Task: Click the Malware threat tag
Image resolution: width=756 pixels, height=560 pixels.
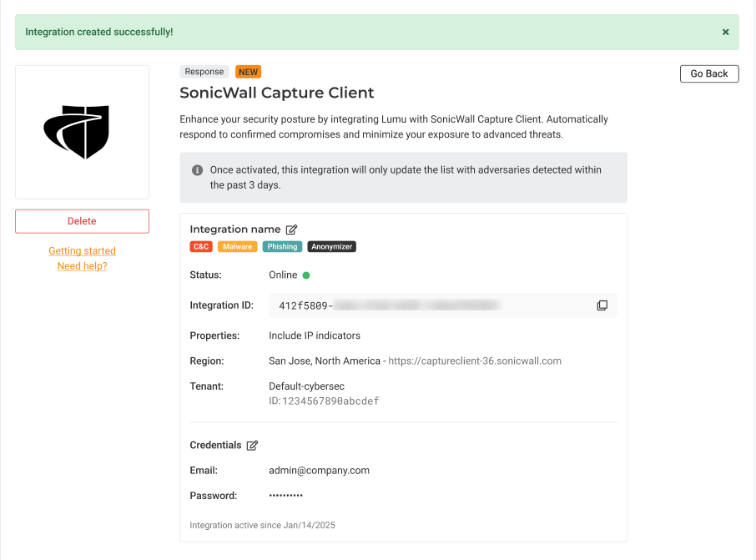Action: [237, 247]
